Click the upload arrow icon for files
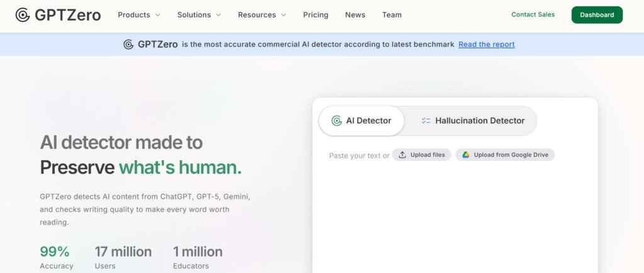 click(402, 155)
